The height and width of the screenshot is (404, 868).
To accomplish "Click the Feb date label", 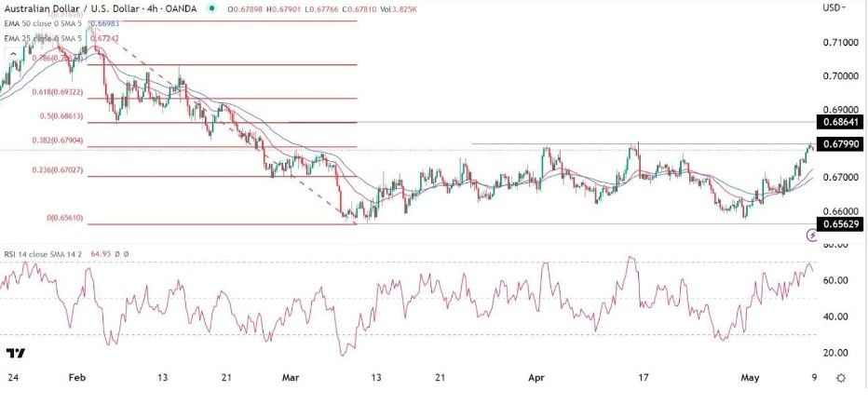I will 78,378.
